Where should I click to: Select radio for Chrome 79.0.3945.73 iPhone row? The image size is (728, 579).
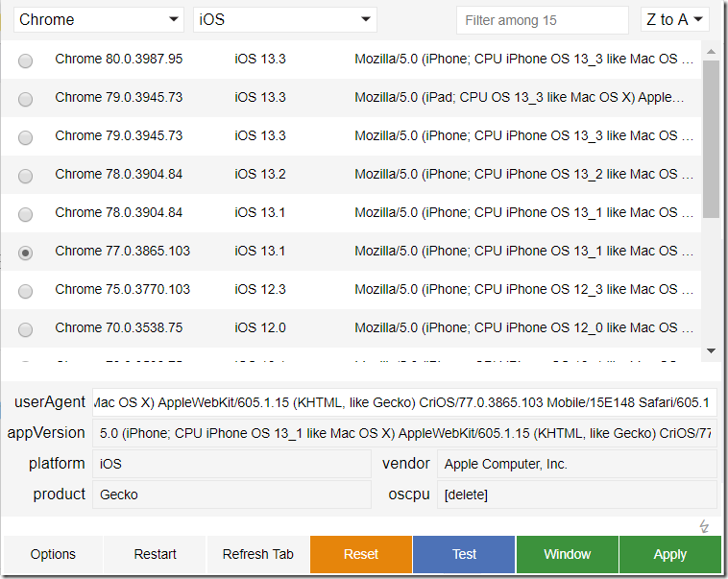point(25,137)
